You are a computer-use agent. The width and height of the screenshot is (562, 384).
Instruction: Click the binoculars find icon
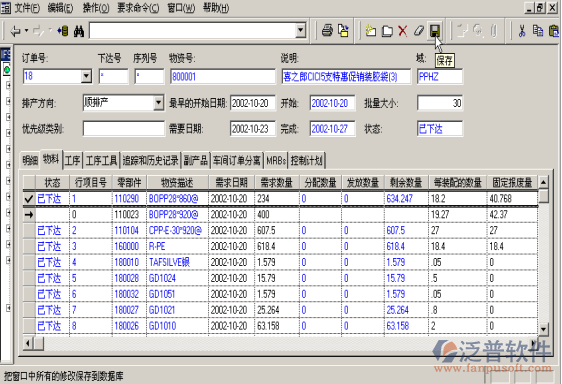[x=79, y=31]
